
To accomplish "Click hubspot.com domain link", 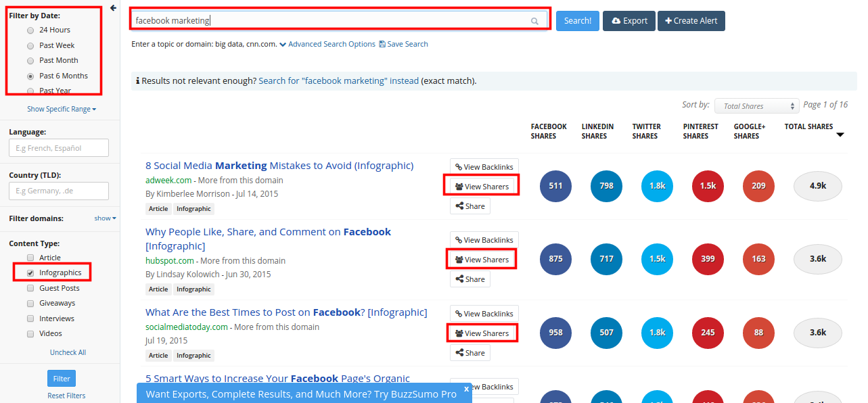I will coord(170,261).
